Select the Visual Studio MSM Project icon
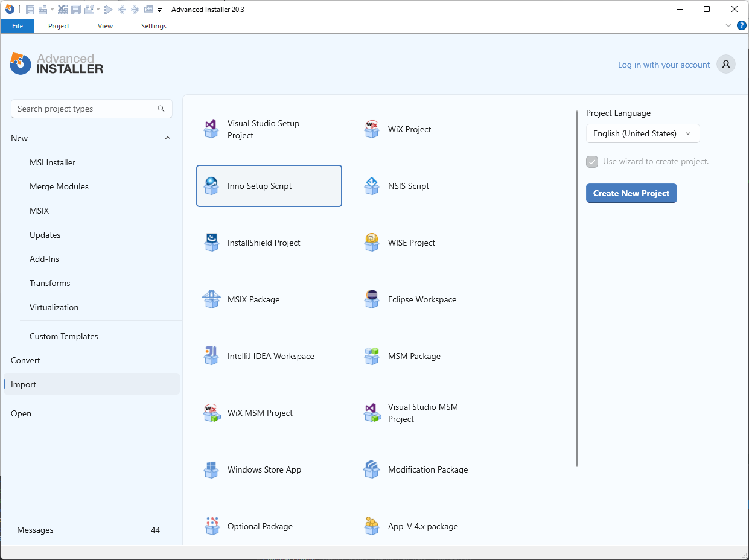 (x=372, y=413)
